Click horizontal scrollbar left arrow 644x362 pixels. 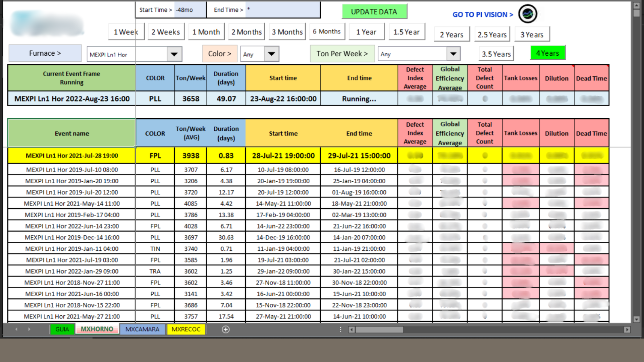tap(351, 329)
